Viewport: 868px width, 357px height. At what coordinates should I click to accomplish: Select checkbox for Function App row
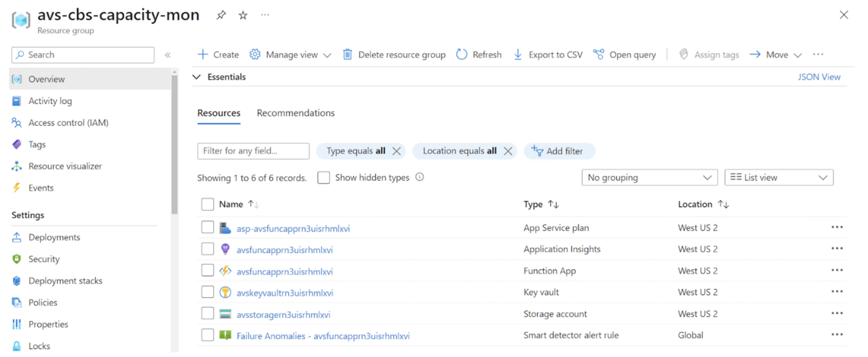pyautogui.click(x=208, y=271)
